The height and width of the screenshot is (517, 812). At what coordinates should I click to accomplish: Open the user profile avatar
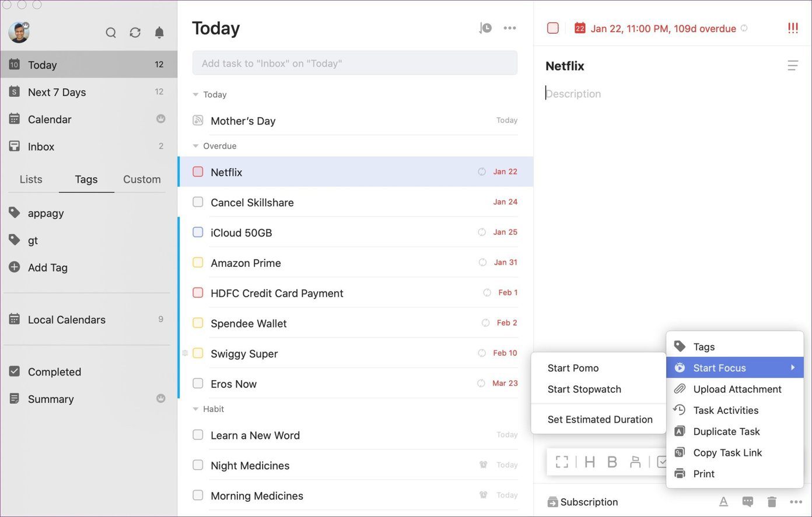(x=19, y=32)
